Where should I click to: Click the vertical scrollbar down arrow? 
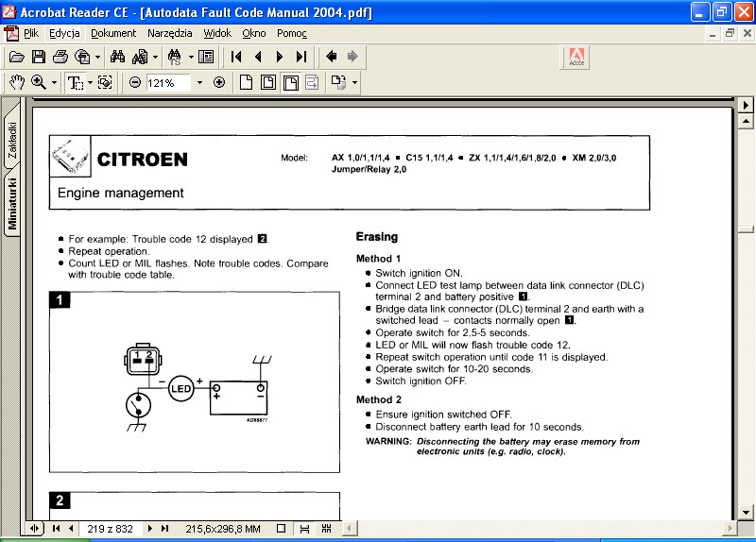tap(746, 513)
